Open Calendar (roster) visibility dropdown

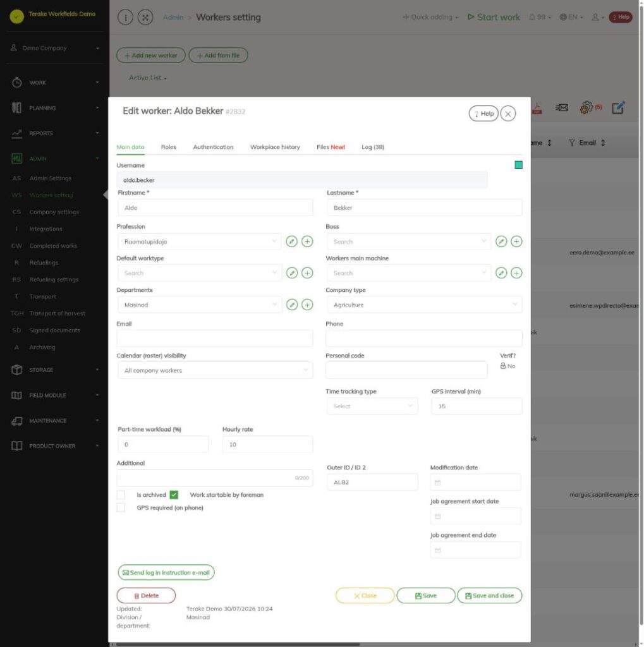click(x=215, y=370)
